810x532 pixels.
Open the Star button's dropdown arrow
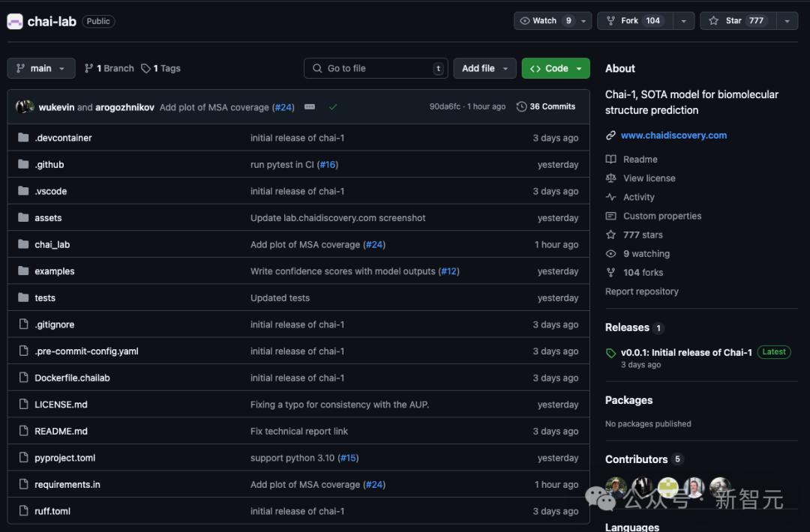787,20
